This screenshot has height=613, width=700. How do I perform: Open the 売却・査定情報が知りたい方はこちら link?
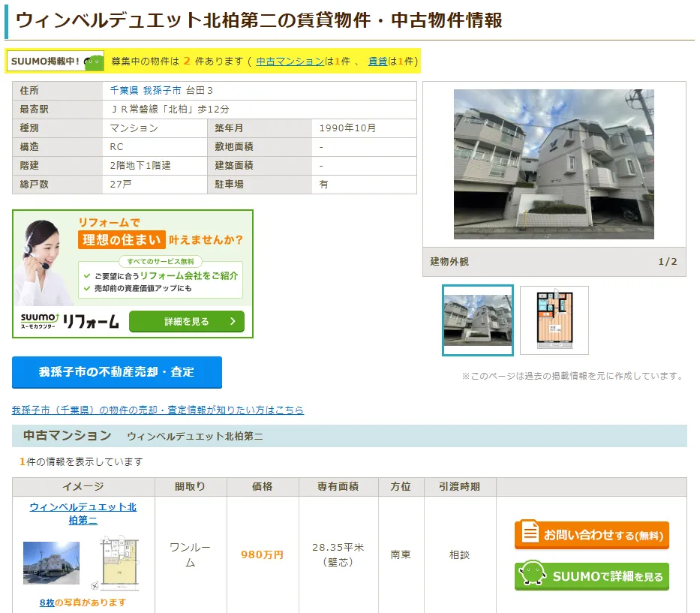(x=158, y=410)
